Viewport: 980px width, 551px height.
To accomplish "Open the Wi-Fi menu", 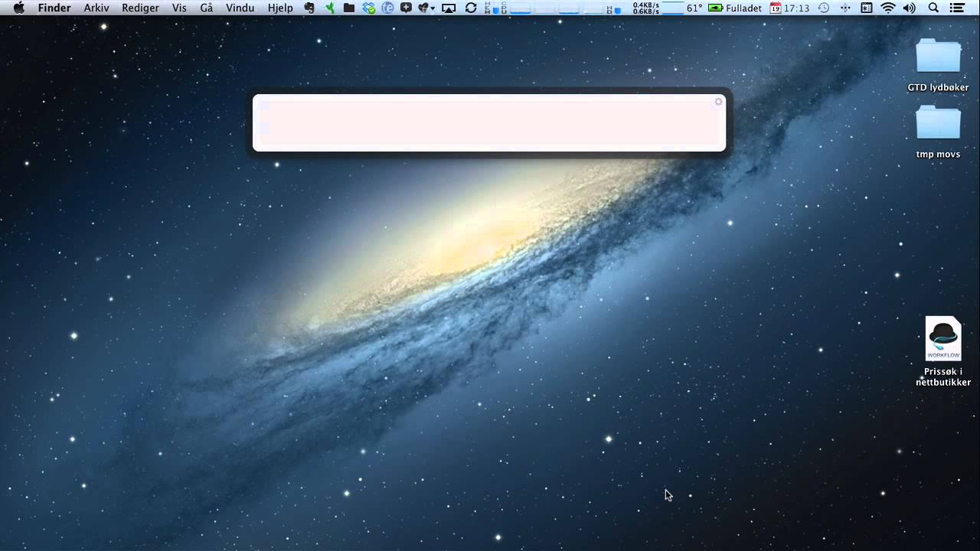I will pyautogui.click(x=888, y=8).
